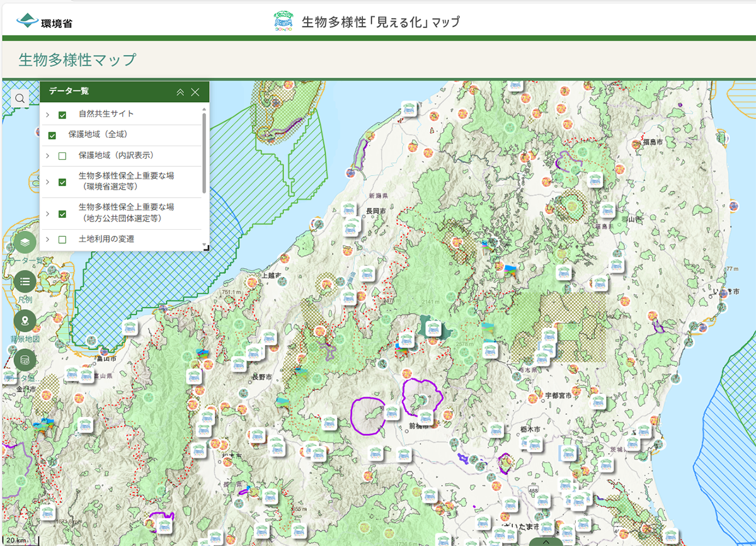The height and width of the screenshot is (546, 756).
Task: Enable the 保護地域（内訳表示） checkbox
Action: (x=62, y=156)
